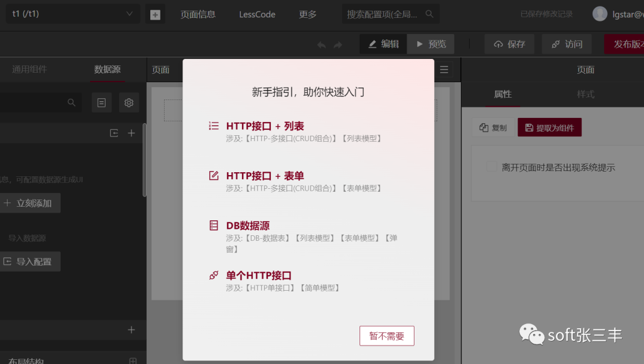Open data source settings gear icon

129,102
